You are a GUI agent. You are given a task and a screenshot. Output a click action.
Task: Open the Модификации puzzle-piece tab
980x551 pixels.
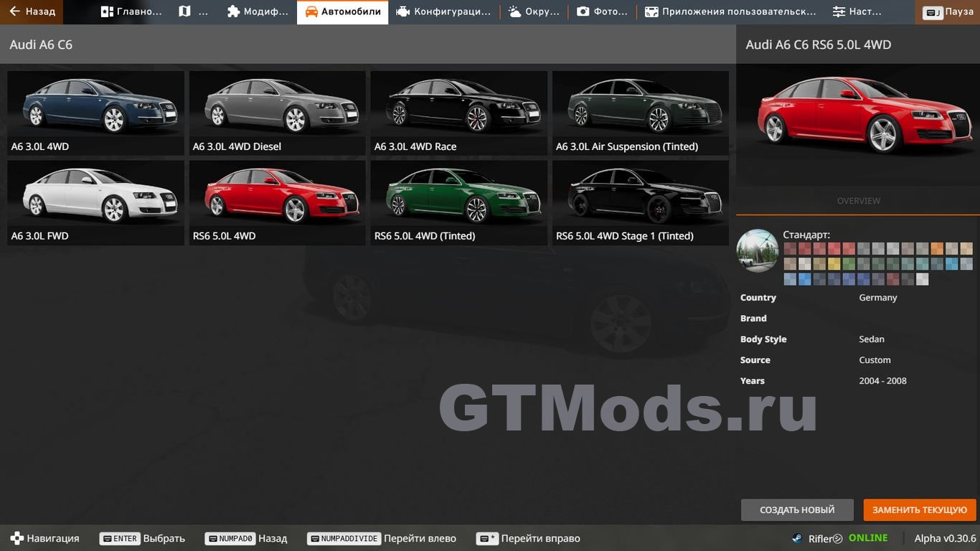(257, 11)
